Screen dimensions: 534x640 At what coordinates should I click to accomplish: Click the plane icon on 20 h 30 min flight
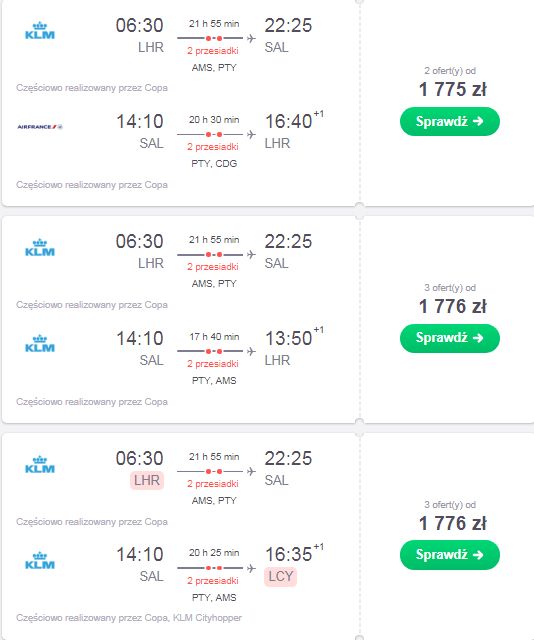(251, 134)
